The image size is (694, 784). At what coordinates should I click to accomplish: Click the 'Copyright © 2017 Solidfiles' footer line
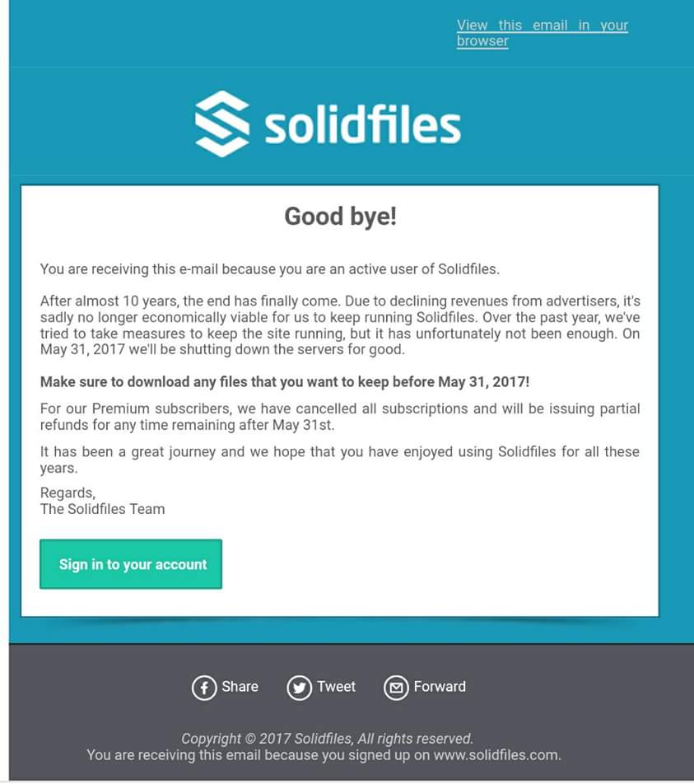point(327,739)
